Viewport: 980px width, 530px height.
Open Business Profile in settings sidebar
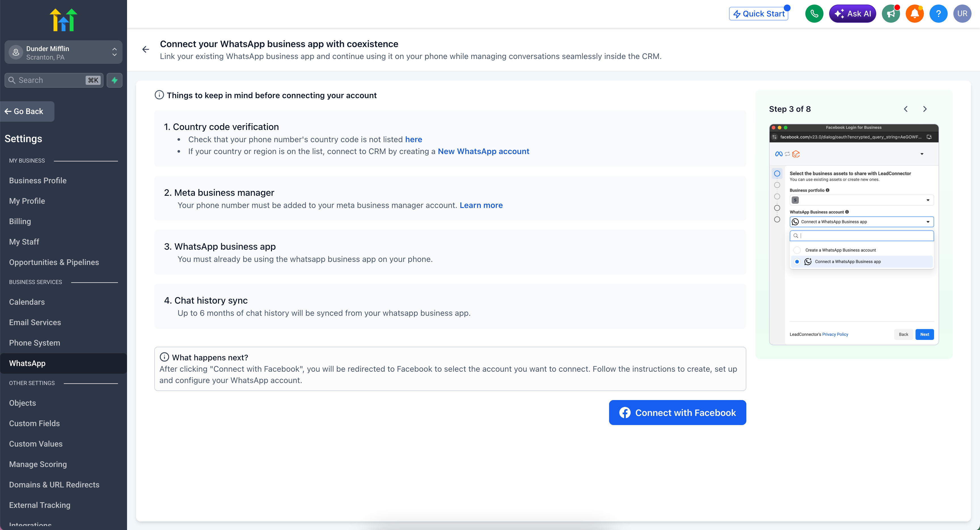click(38, 180)
